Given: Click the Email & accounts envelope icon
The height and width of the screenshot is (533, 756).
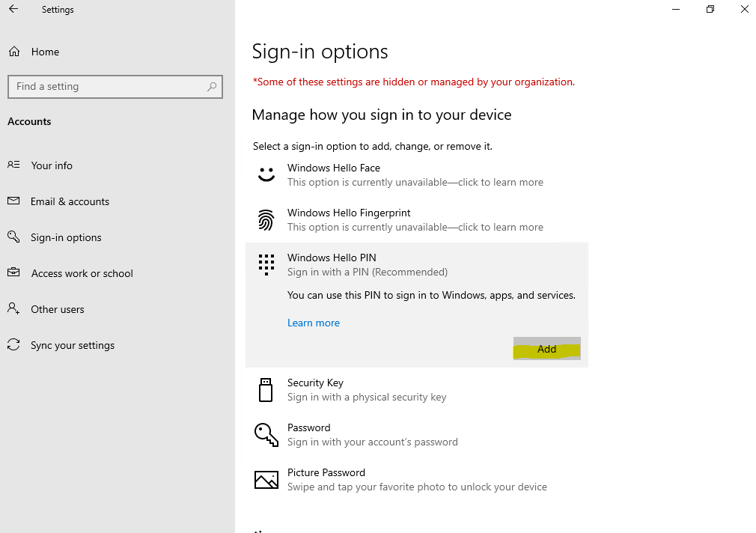Looking at the screenshot, I should 13,201.
